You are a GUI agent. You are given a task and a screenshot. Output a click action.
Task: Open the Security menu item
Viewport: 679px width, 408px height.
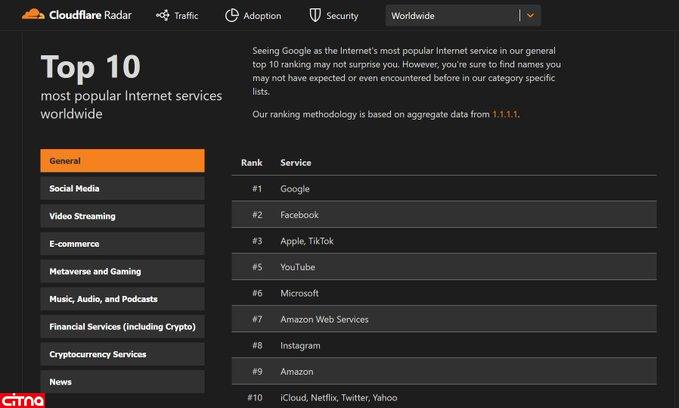coord(341,16)
